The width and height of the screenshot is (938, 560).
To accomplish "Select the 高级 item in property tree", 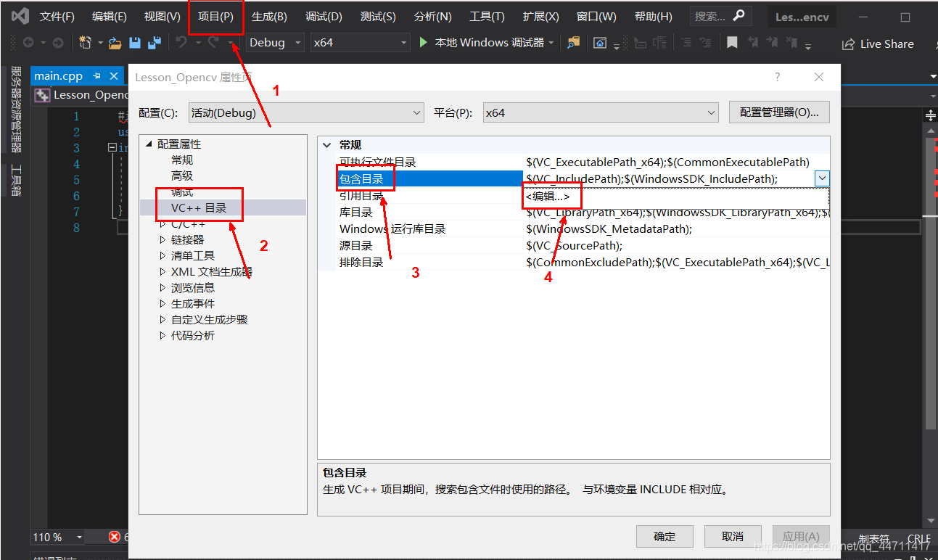I will click(x=182, y=176).
